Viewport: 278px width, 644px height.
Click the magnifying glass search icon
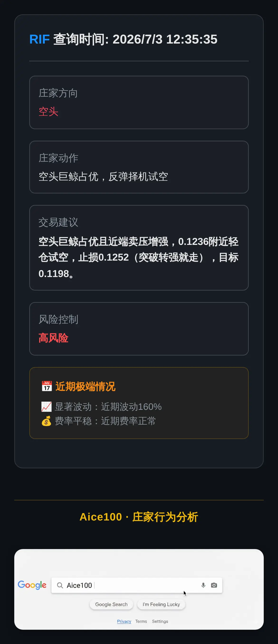point(60,585)
